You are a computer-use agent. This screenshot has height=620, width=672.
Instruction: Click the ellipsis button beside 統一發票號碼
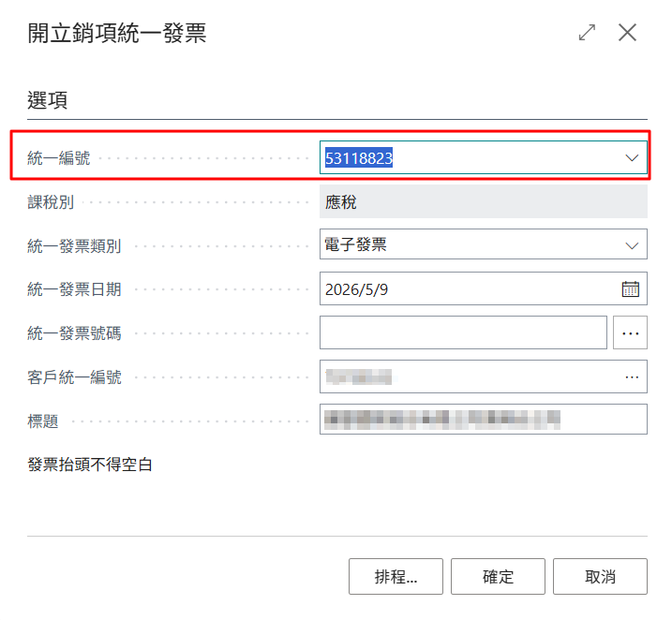click(x=630, y=332)
